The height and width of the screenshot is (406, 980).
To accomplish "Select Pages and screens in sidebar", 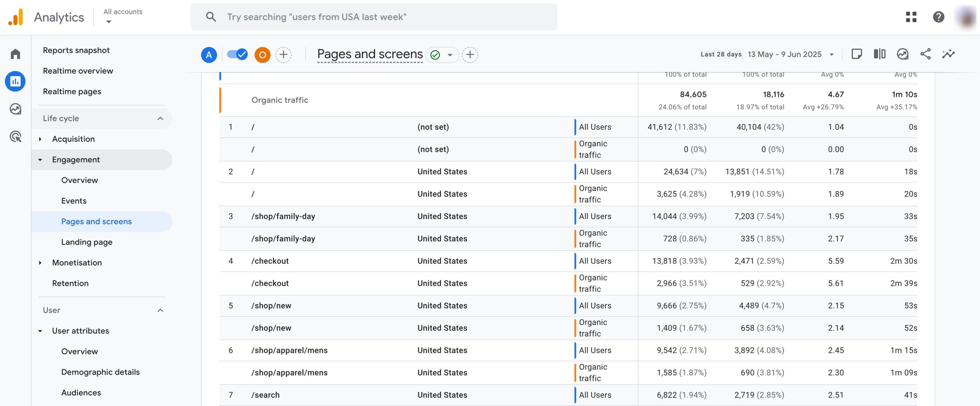I will tap(102, 221).
